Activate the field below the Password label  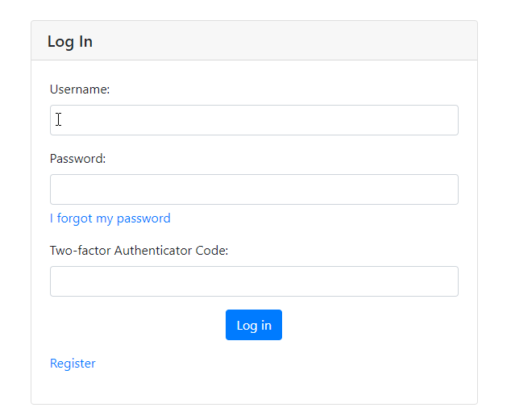coord(254,189)
